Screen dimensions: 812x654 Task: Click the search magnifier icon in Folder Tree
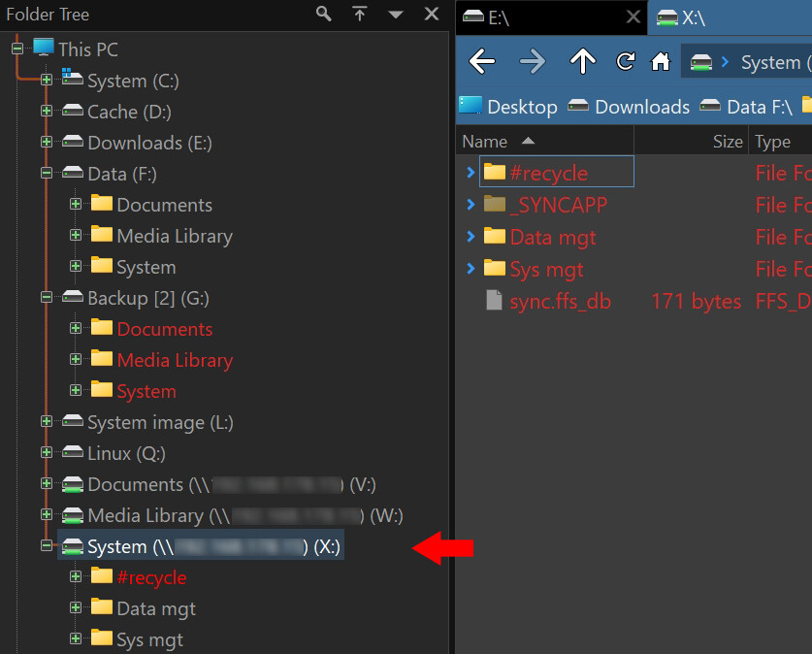(x=324, y=14)
